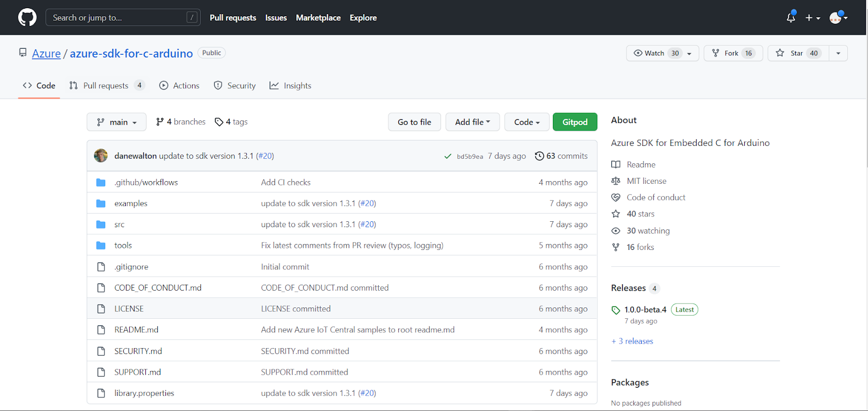Open the library.properties file name
The image size is (868, 411).
(144, 394)
